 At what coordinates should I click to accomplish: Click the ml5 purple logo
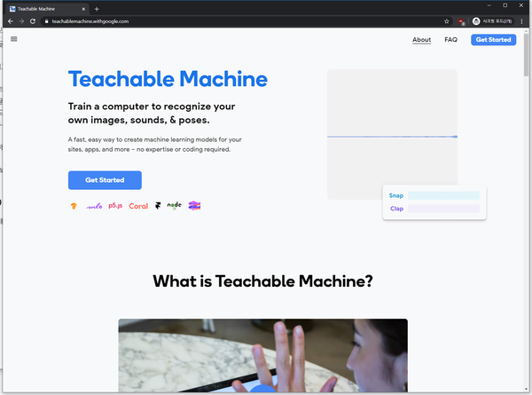(x=94, y=206)
